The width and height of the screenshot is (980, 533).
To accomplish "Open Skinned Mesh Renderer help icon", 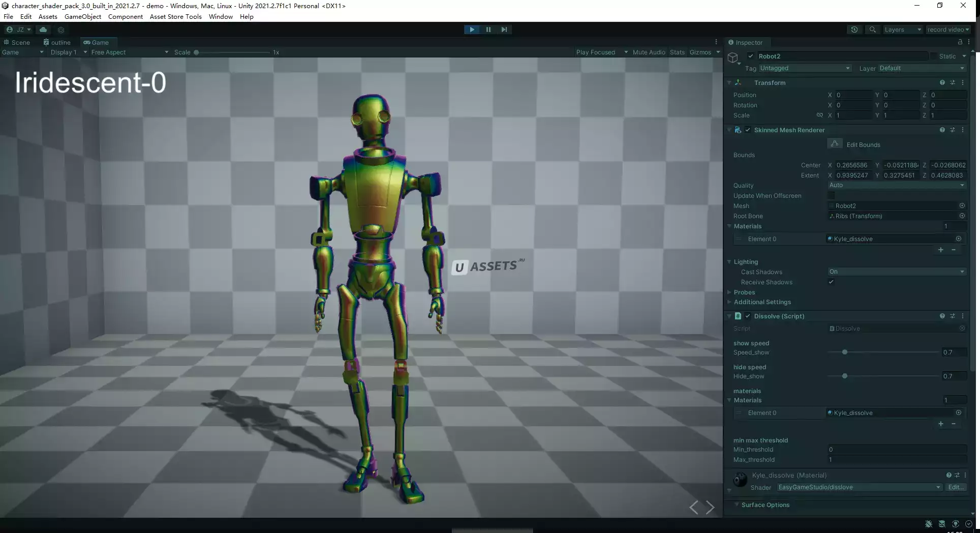I will pyautogui.click(x=942, y=130).
